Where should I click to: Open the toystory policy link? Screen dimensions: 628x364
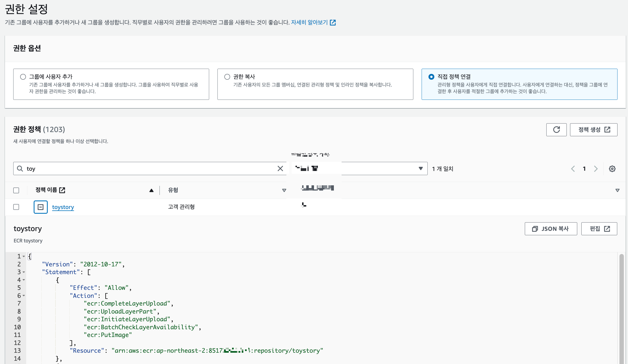pyautogui.click(x=63, y=207)
